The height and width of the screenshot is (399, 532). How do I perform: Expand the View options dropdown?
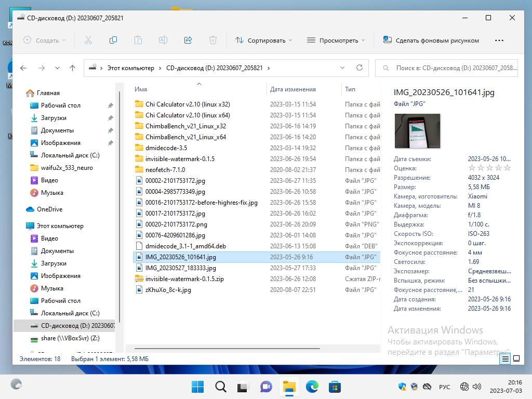(336, 40)
